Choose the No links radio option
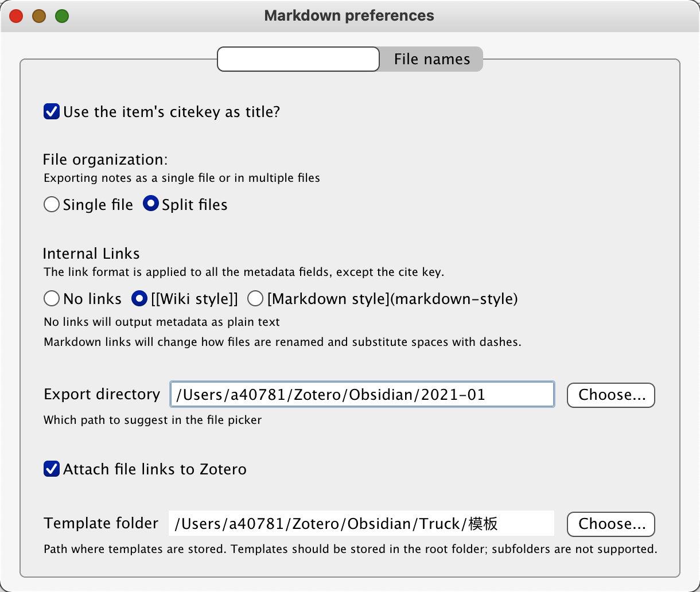Viewport: 700px width, 592px height. point(52,298)
